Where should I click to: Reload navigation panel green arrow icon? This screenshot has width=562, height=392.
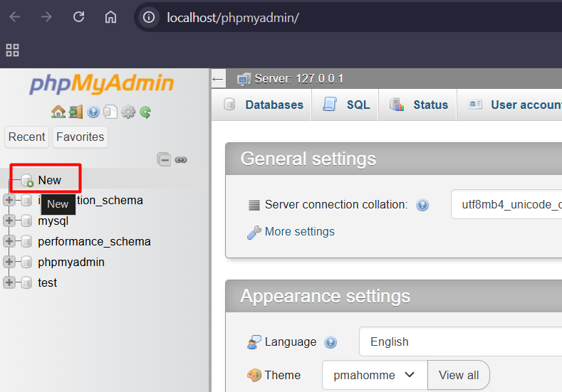(145, 112)
